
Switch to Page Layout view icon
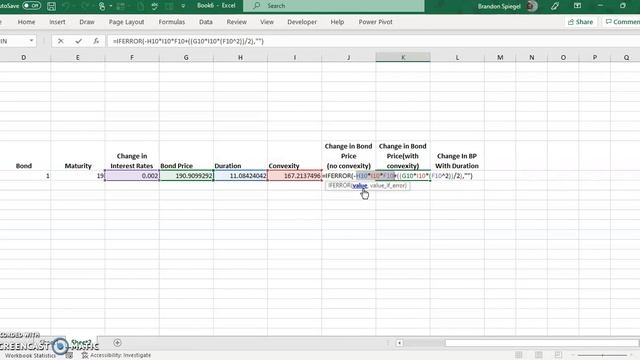coord(538,355)
